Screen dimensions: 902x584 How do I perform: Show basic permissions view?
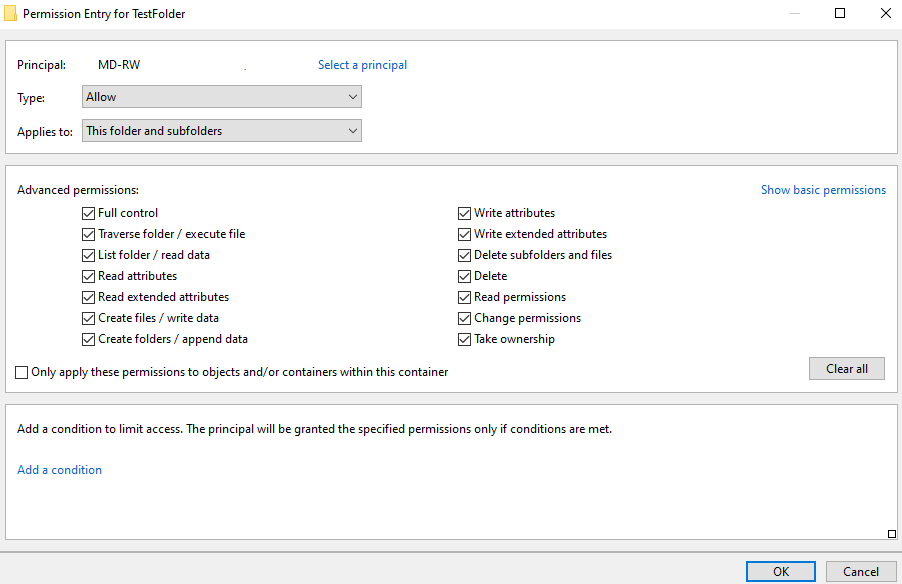(x=823, y=190)
